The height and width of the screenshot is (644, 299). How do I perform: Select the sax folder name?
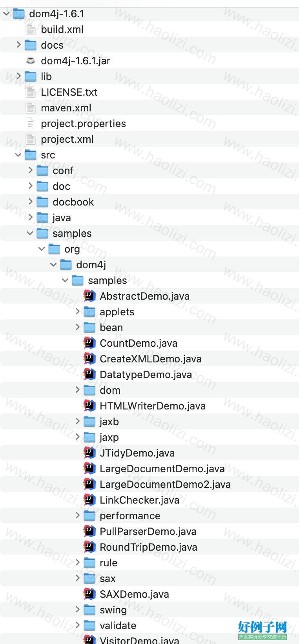[108, 579]
